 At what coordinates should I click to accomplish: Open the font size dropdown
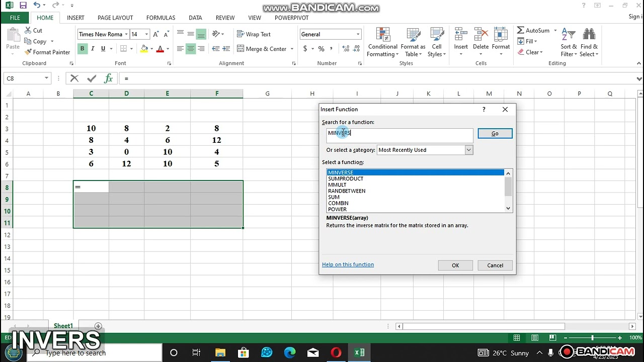pos(146,34)
